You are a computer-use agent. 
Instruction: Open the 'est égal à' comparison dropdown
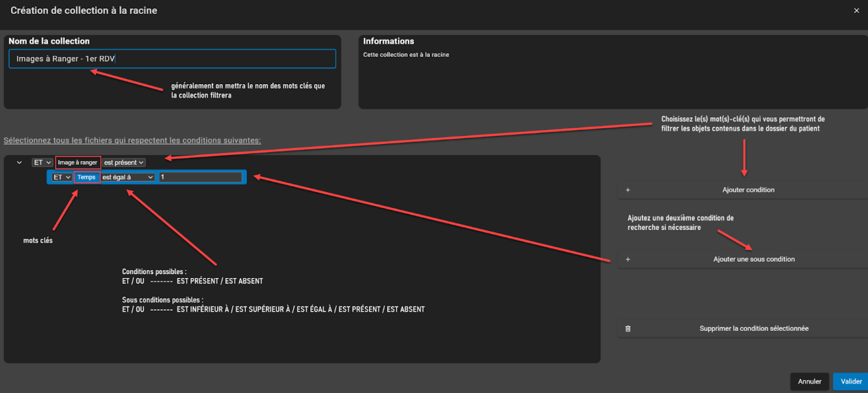(x=127, y=177)
